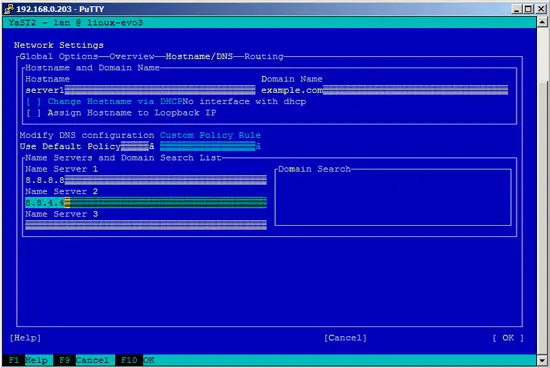Click the Domain Name field with example.com

coord(384,90)
